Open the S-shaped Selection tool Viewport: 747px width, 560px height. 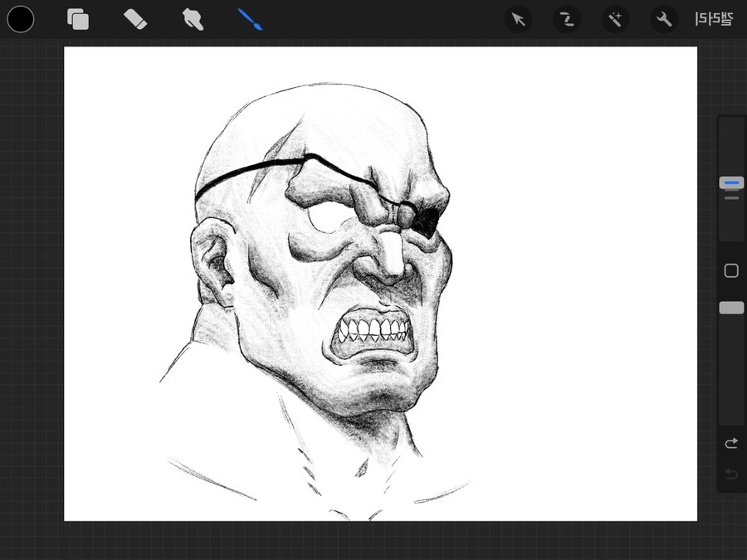click(567, 19)
